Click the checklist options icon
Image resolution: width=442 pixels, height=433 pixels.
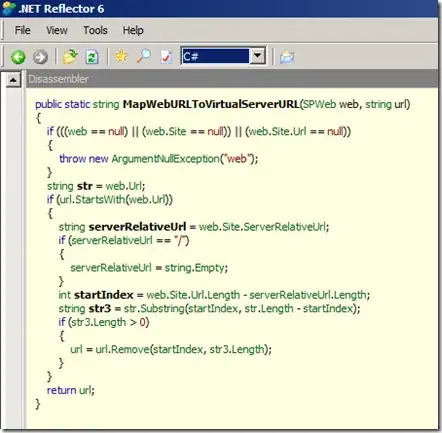pos(166,57)
